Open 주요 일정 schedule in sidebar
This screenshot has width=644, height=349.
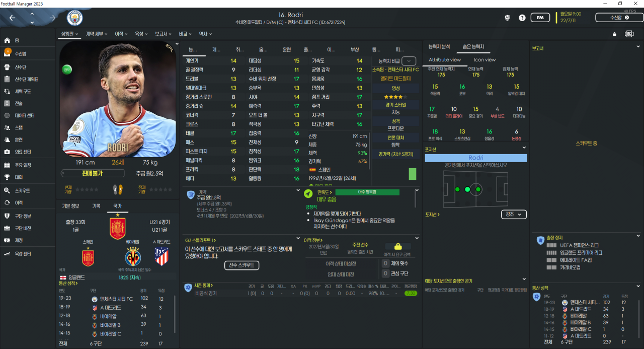tap(23, 165)
